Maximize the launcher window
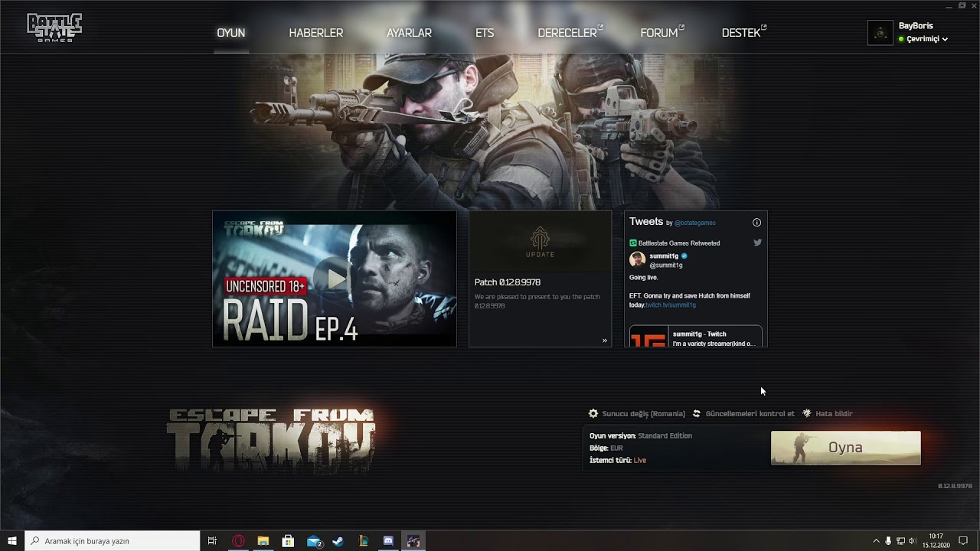The width and height of the screenshot is (980, 551). click(x=962, y=6)
